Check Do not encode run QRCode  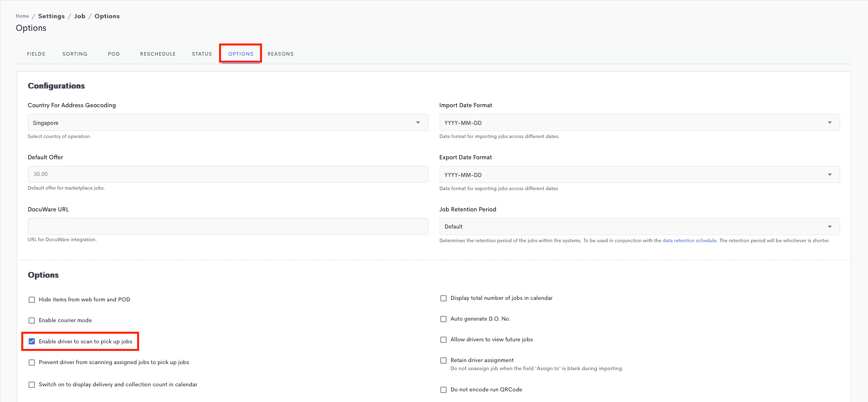click(444, 390)
